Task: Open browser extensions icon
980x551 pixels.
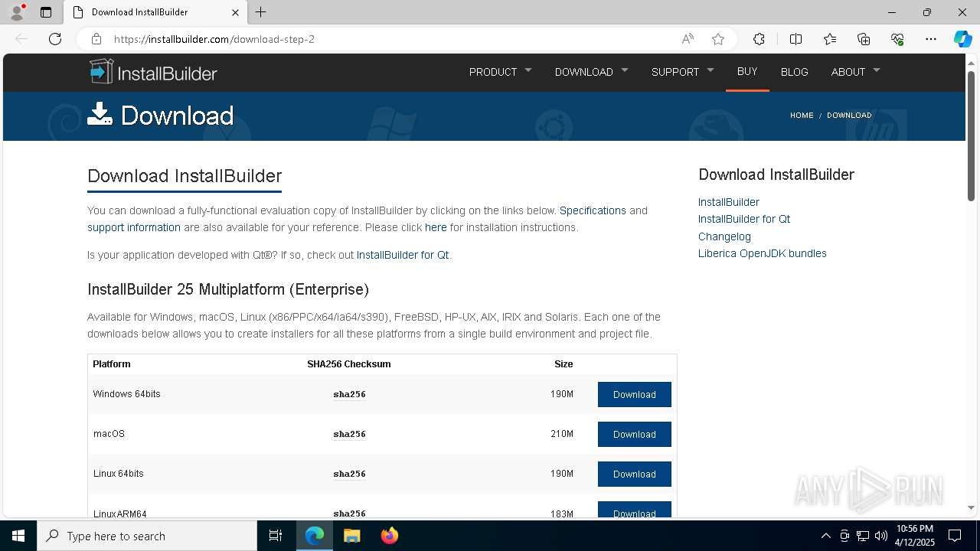Action: [x=759, y=39]
